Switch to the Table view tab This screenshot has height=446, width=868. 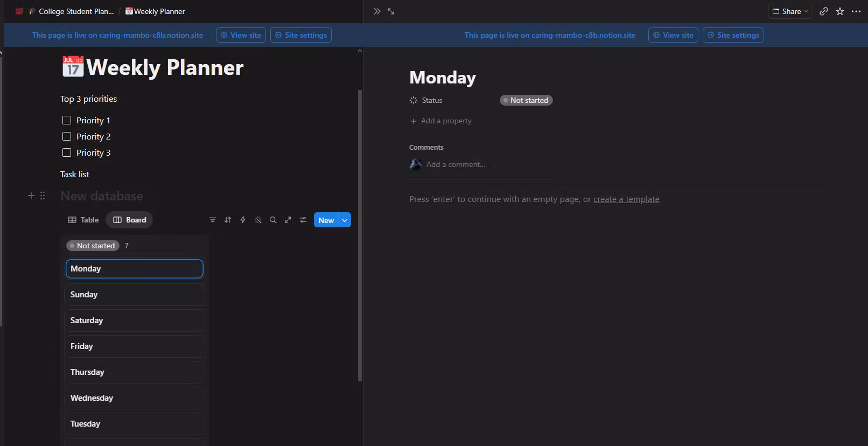[x=83, y=220]
